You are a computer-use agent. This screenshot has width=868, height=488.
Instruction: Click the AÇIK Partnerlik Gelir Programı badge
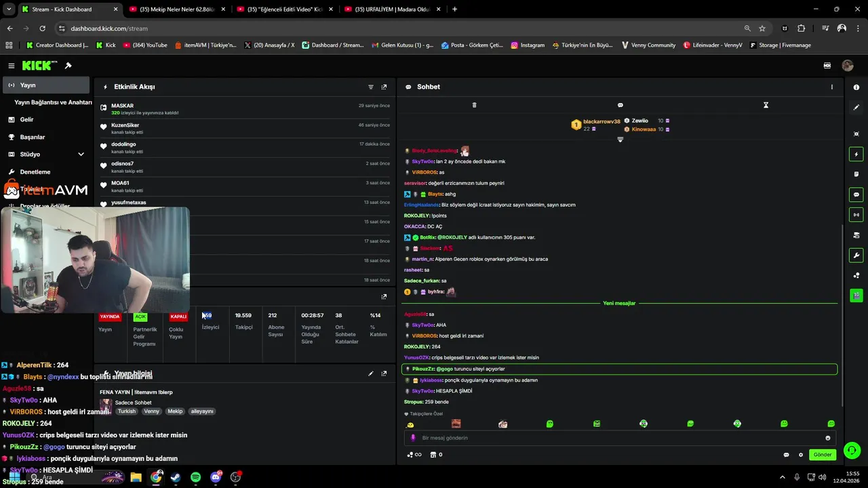pos(140,317)
